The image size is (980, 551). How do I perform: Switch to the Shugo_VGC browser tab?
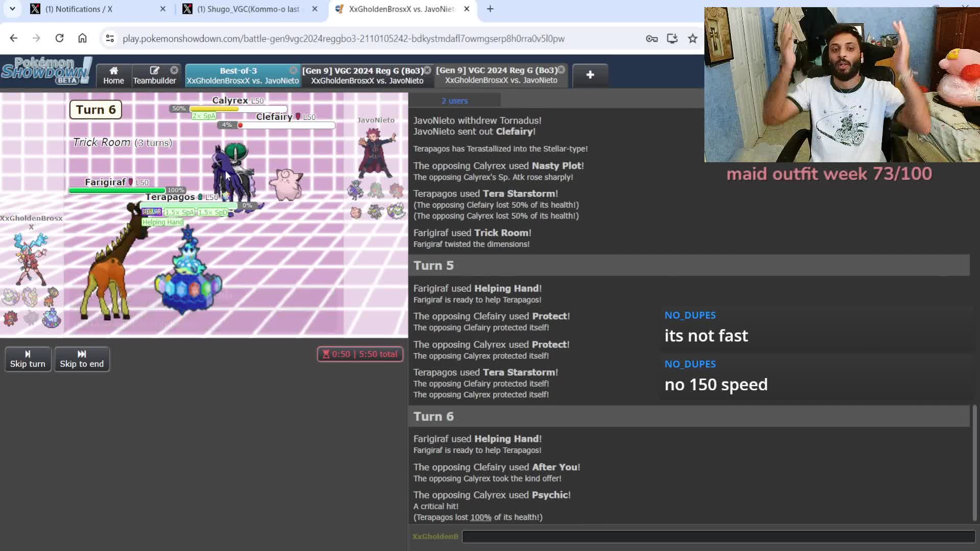pos(250,9)
